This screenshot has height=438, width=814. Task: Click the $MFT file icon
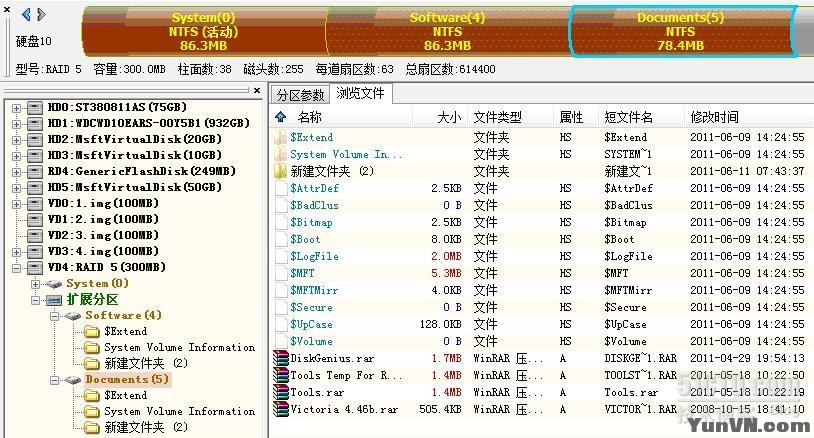(281, 273)
